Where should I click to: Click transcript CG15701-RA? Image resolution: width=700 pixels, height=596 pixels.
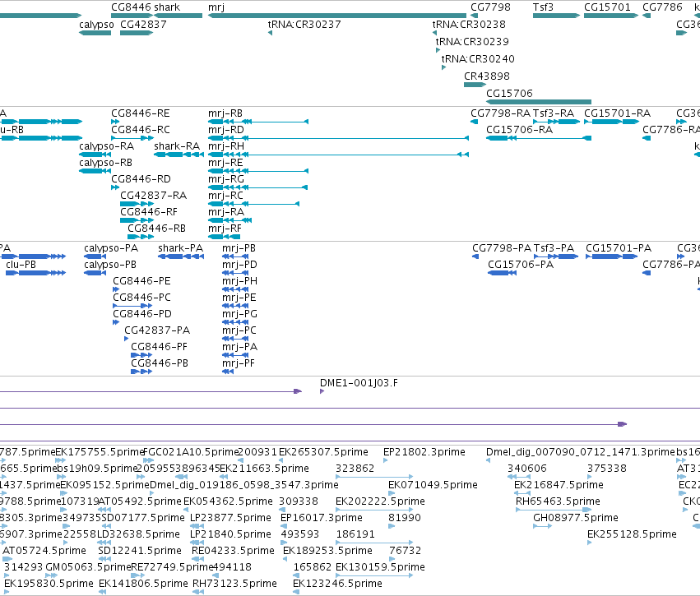(611, 122)
